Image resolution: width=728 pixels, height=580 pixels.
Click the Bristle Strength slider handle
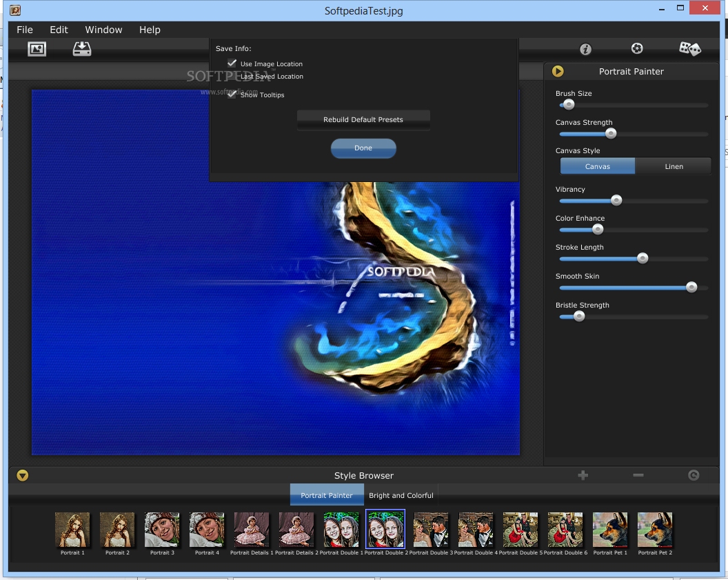pyautogui.click(x=579, y=317)
